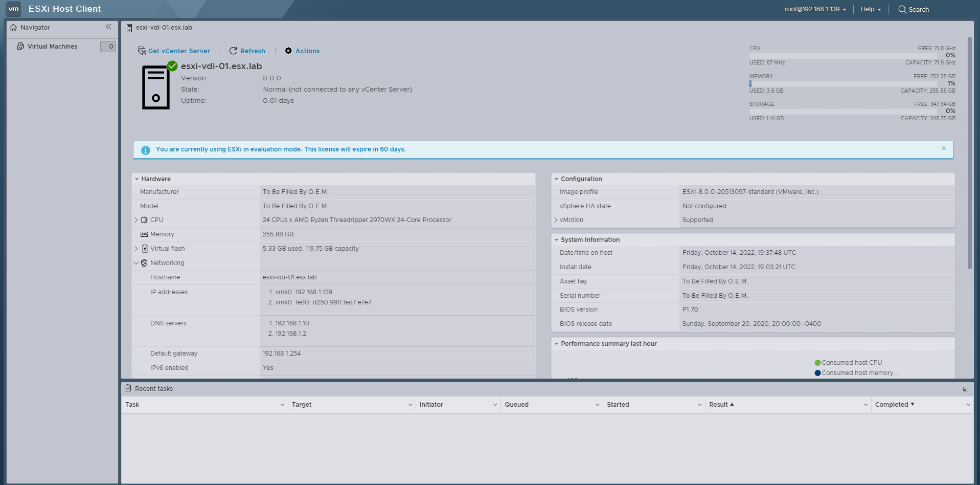The width and height of the screenshot is (980, 485).
Task: Click Default gateway value 192.168.1.254
Action: (282, 354)
